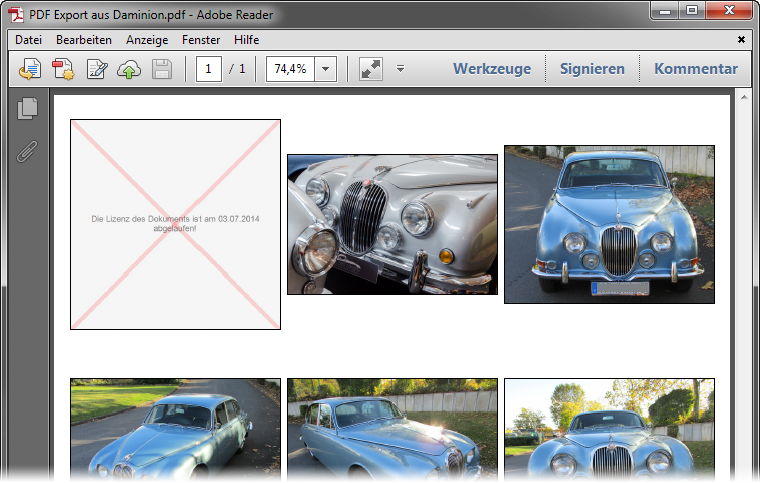Open the Anzeige menu

pos(147,40)
